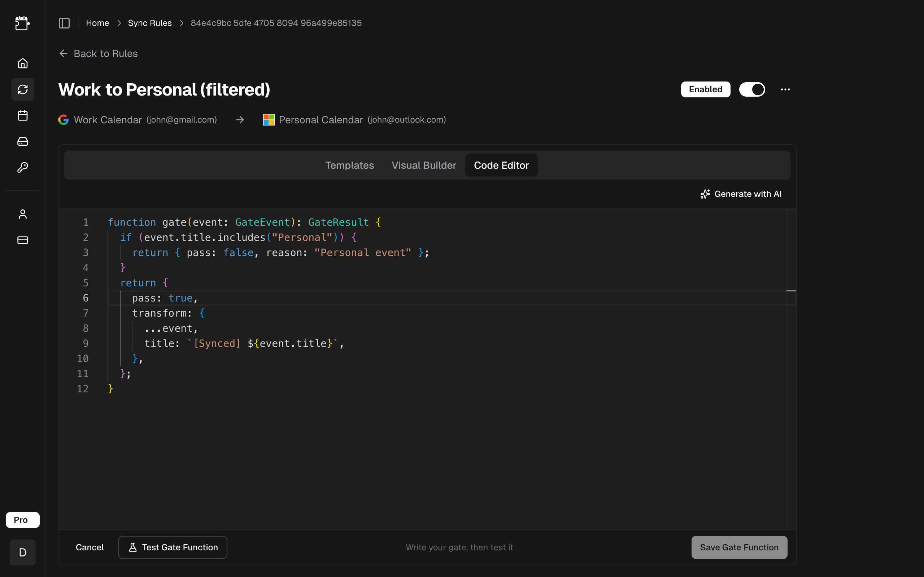Image resolution: width=924 pixels, height=577 pixels.
Task: Open the Calendar section from the sidebar
Action: pos(22,115)
